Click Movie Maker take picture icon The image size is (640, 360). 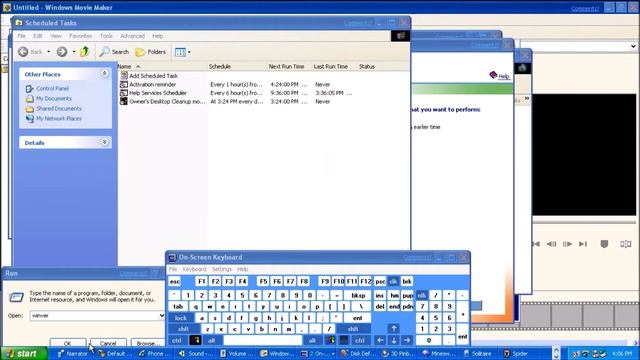point(604,244)
